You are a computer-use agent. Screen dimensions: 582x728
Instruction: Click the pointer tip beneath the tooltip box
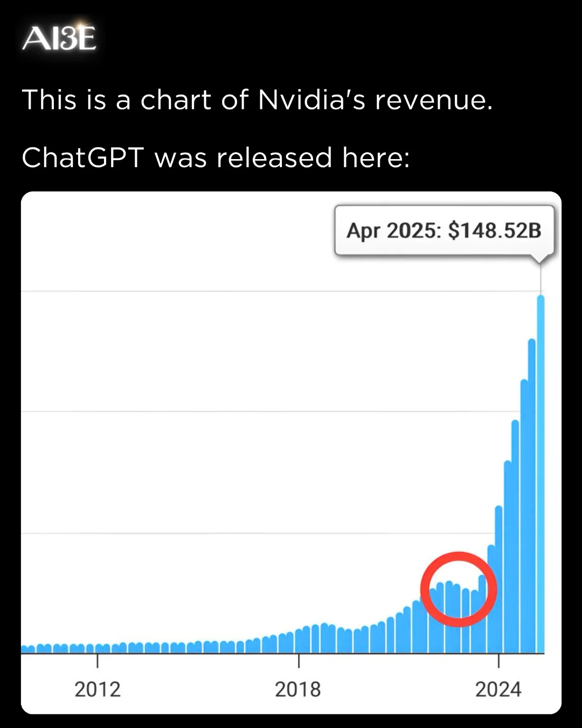pos(541,260)
